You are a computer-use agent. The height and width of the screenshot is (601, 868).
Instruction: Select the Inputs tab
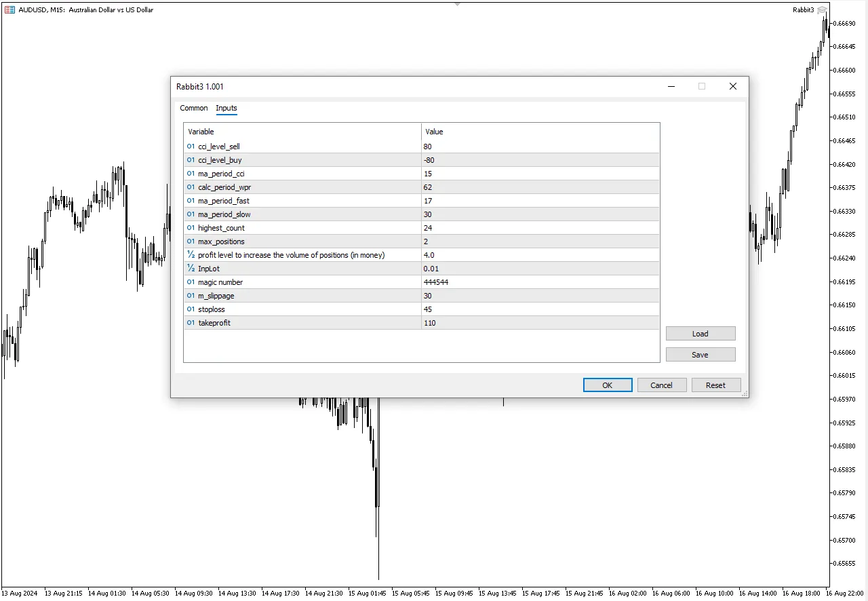pos(226,108)
